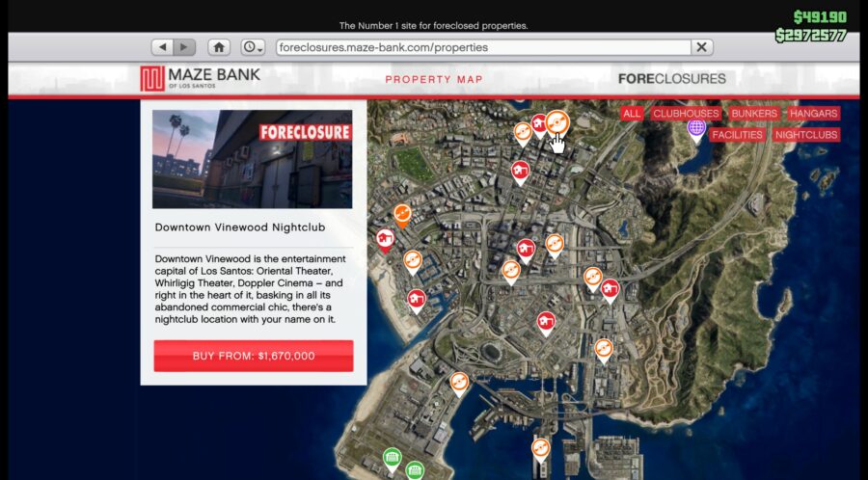Click the $49190 cash counter

[820, 17]
